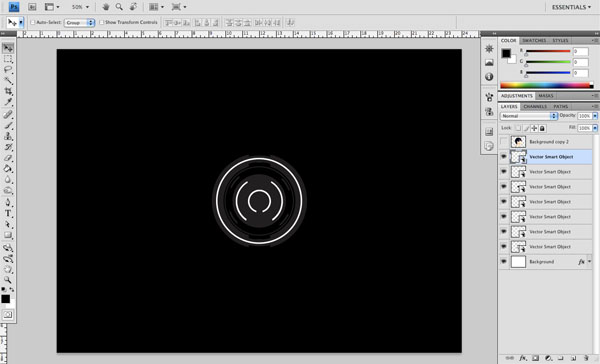Open the Navigator panel icon in the dock
Screen dimensions: 600x364
coord(489,49)
